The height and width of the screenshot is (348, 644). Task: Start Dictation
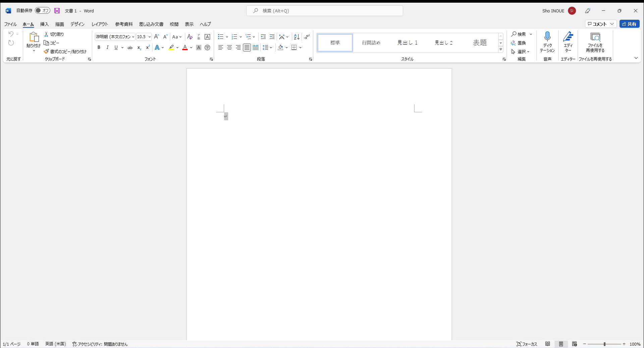point(547,42)
